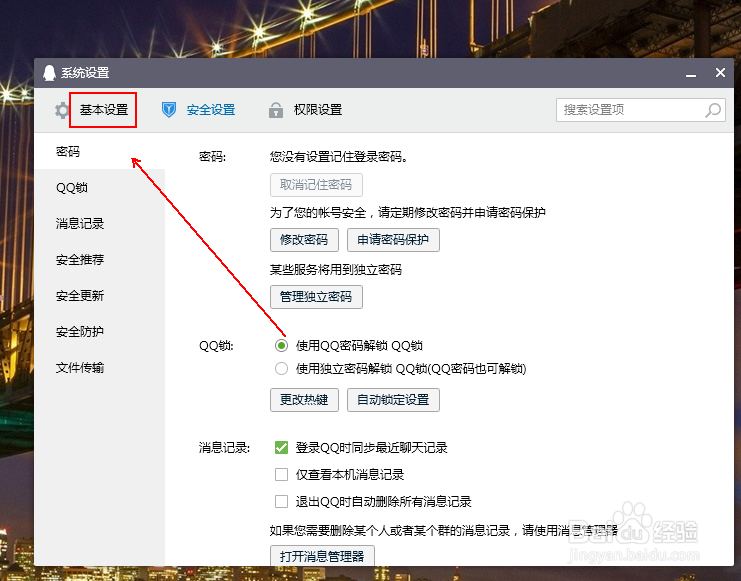This screenshot has height=581, width=741.
Task: Select 使用独立密码解锁 QQ锁 radio option
Action: 281,369
